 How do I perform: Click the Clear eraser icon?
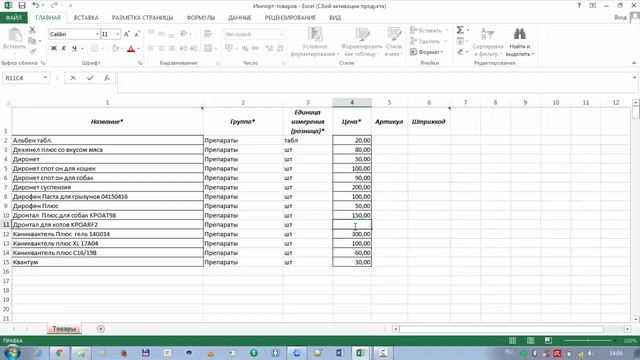460,51
